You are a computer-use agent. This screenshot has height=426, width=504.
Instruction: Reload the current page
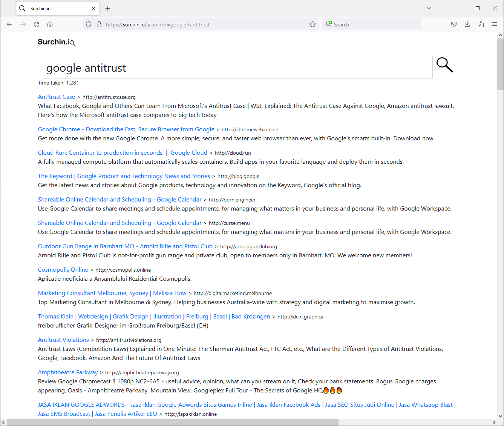point(37,25)
